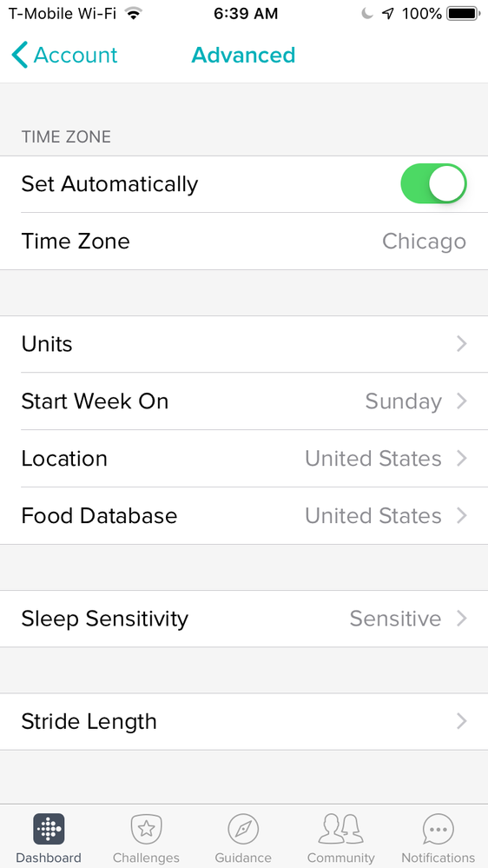The image size is (488, 868).
Task: Open the Stride Length chevron
Action: [461, 721]
